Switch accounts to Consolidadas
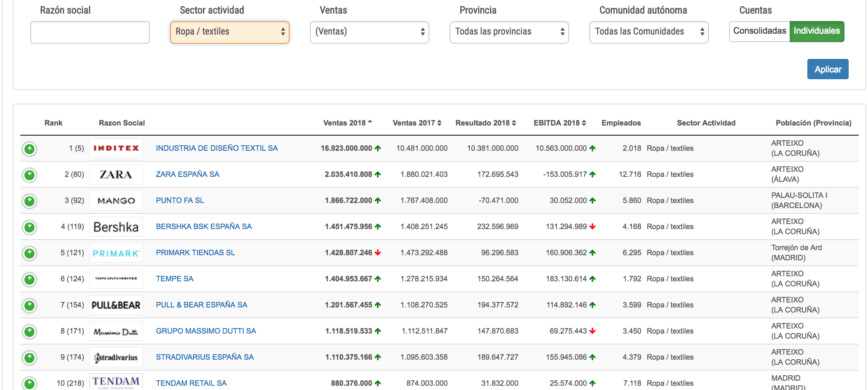Screen dimensions: 868x390 click(759, 31)
